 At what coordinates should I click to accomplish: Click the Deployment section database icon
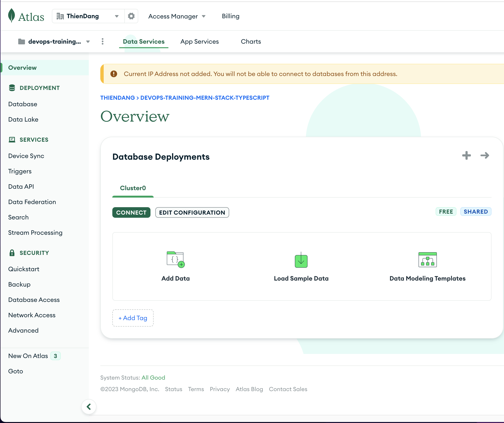coord(12,88)
